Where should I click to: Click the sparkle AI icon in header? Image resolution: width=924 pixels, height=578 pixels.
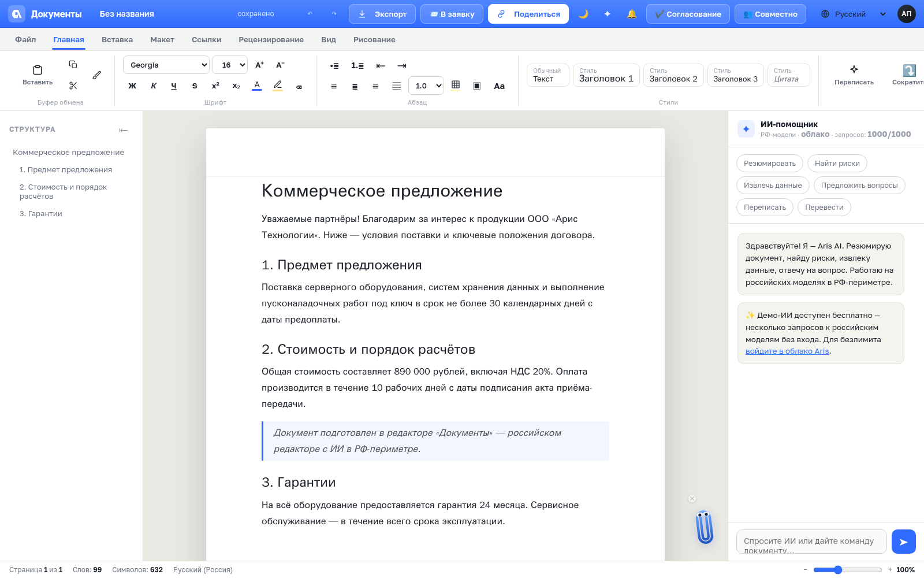click(x=608, y=14)
